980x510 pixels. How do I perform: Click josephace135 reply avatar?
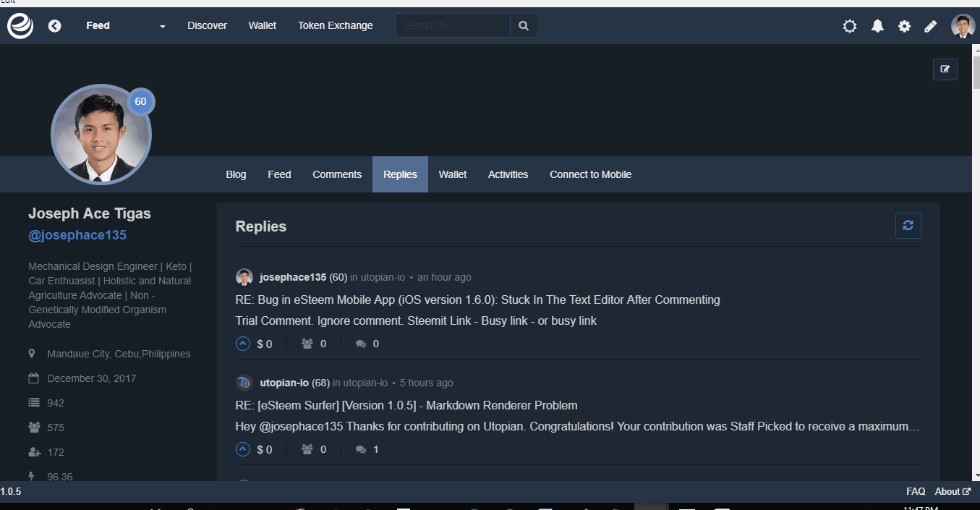[x=244, y=277]
